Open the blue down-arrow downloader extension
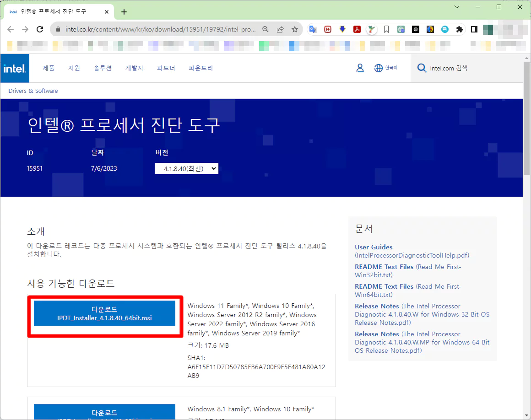531x420 pixels. click(342, 29)
